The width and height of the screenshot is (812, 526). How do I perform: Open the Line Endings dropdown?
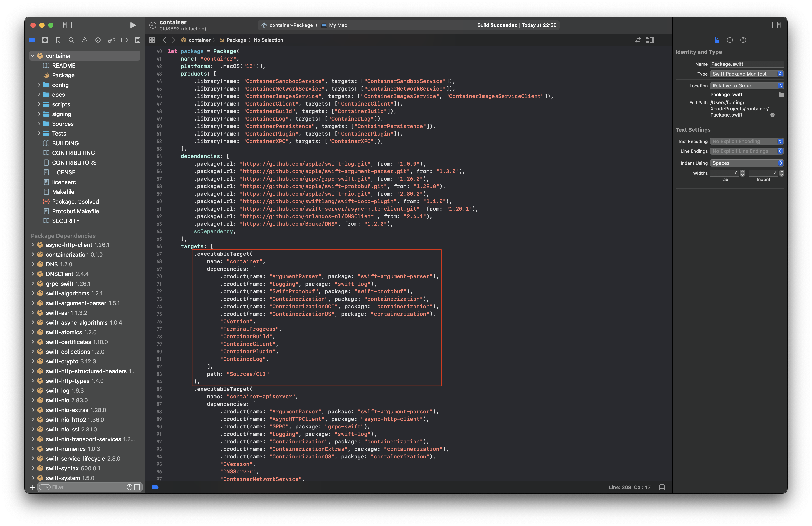pos(747,151)
